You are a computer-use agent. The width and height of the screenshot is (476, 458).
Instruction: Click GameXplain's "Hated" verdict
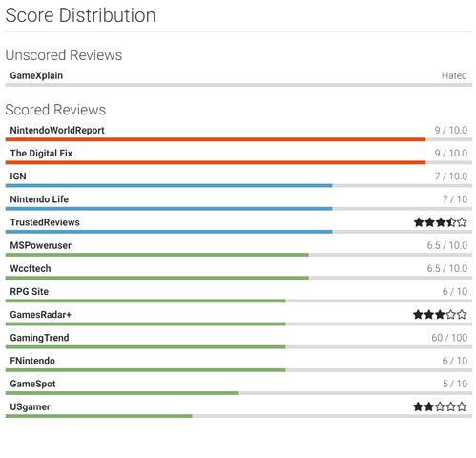coord(454,75)
